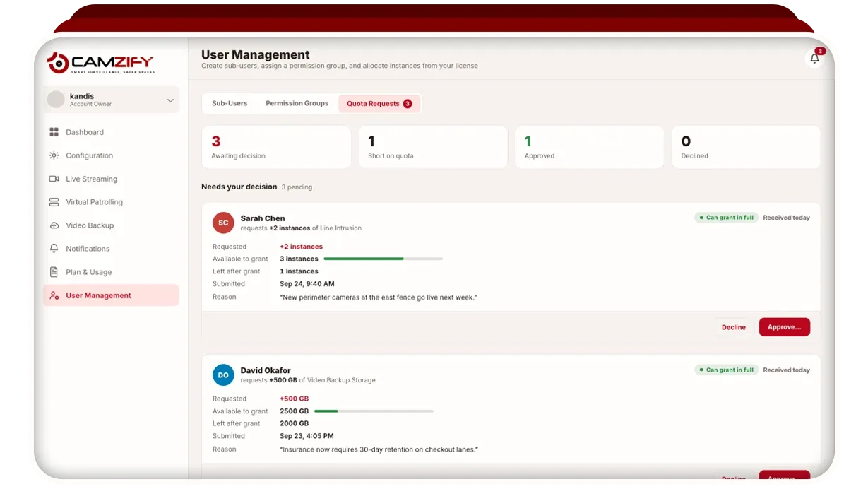Click "Sep 24, 9:40 AM" submitted time

(x=307, y=284)
